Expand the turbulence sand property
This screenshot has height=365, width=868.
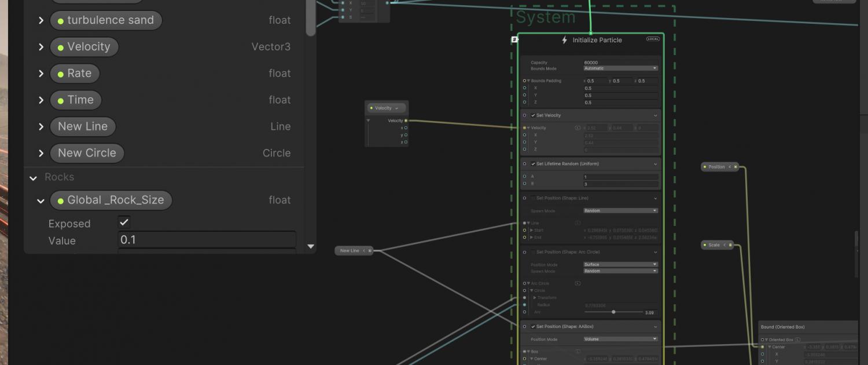(x=41, y=20)
